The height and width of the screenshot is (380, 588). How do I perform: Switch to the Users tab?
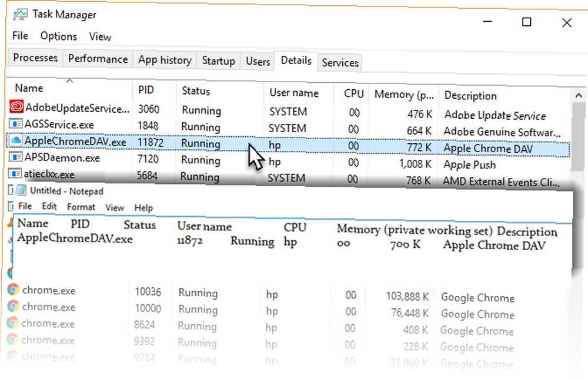(258, 62)
